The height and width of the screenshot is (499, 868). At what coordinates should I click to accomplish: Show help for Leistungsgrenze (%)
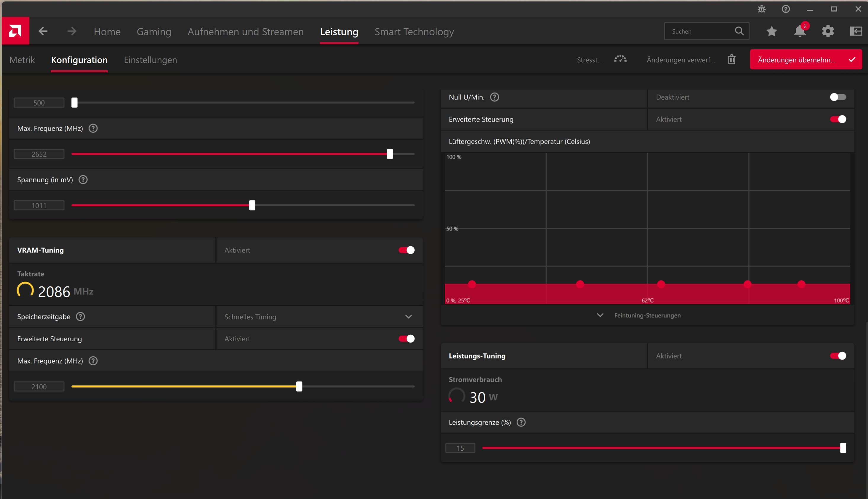click(x=521, y=422)
